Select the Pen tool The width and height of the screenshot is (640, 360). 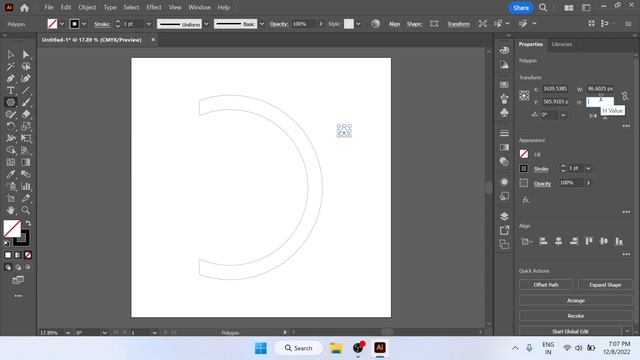tap(11, 78)
